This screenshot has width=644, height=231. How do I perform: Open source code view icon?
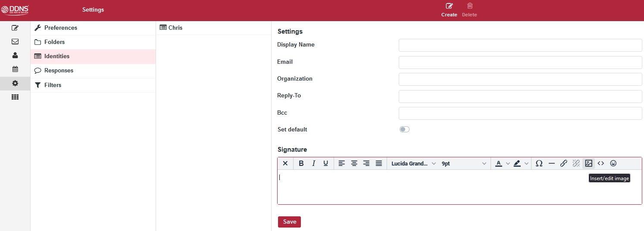pos(600,163)
